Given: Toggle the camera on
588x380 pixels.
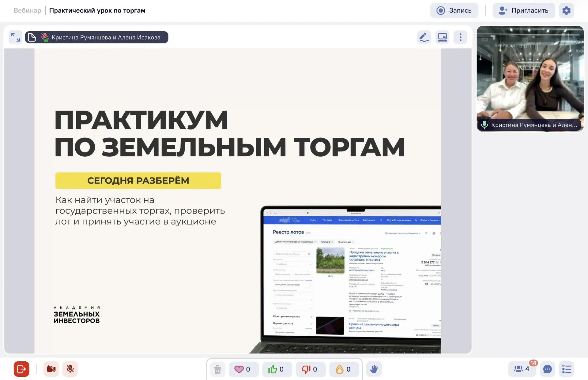Looking at the screenshot, I should pyautogui.click(x=51, y=369).
